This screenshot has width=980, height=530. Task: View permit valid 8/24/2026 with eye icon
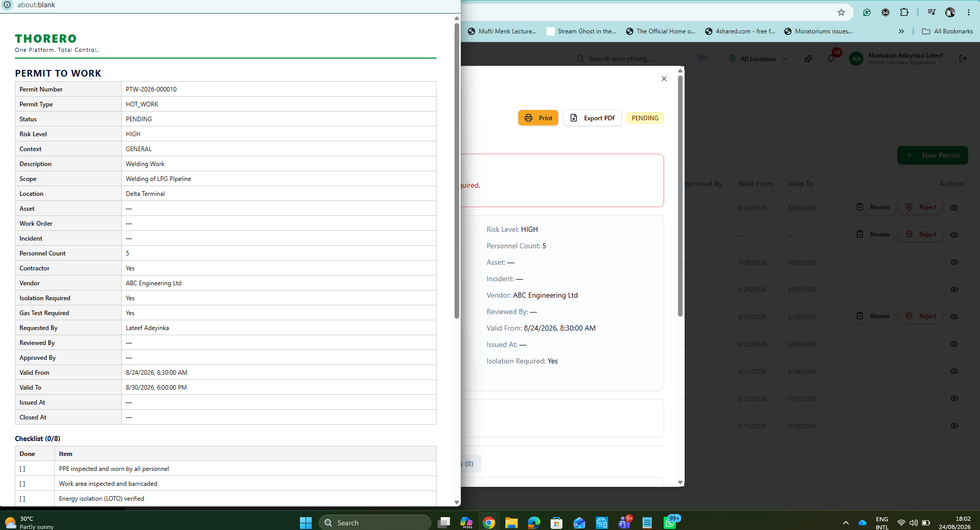(x=954, y=208)
